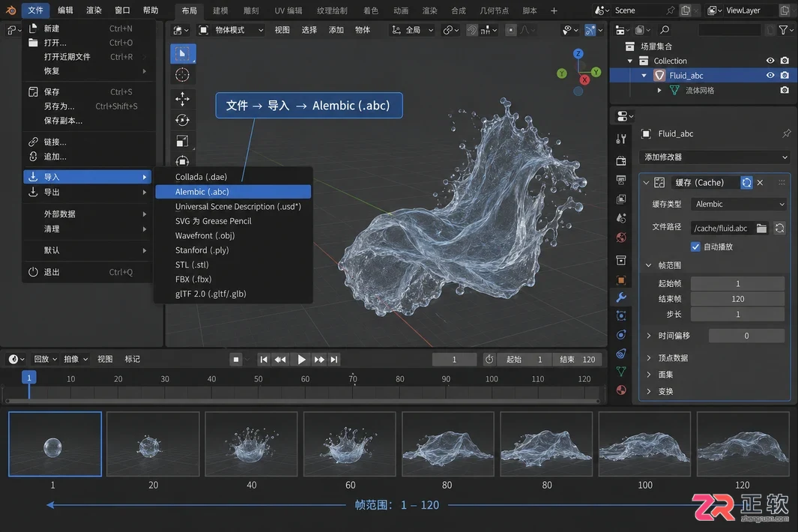Image resolution: width=798 pixels, height=532 pixels.
Task: Open the Object Data green triangle tab
Action: click(621, 371)
